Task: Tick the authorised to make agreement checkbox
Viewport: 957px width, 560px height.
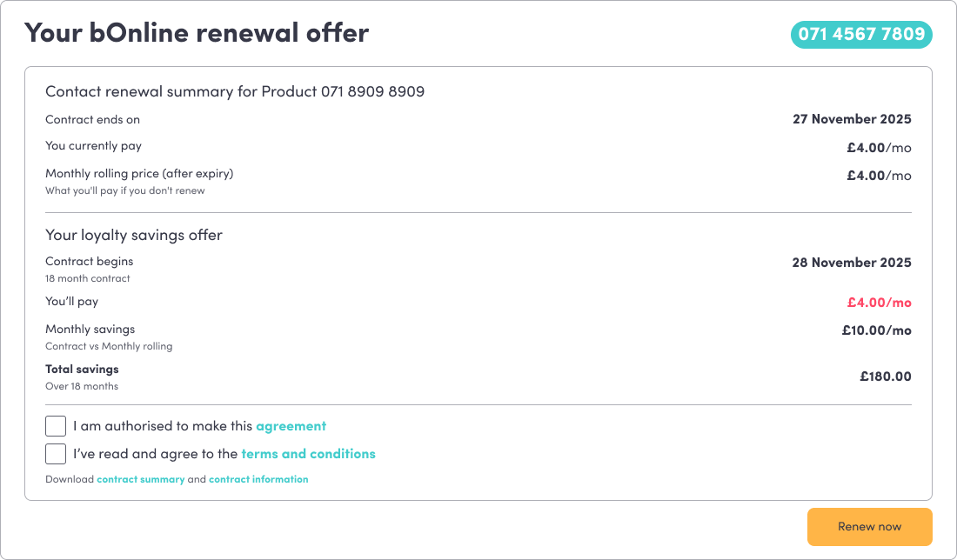Action: pos(56,426)
